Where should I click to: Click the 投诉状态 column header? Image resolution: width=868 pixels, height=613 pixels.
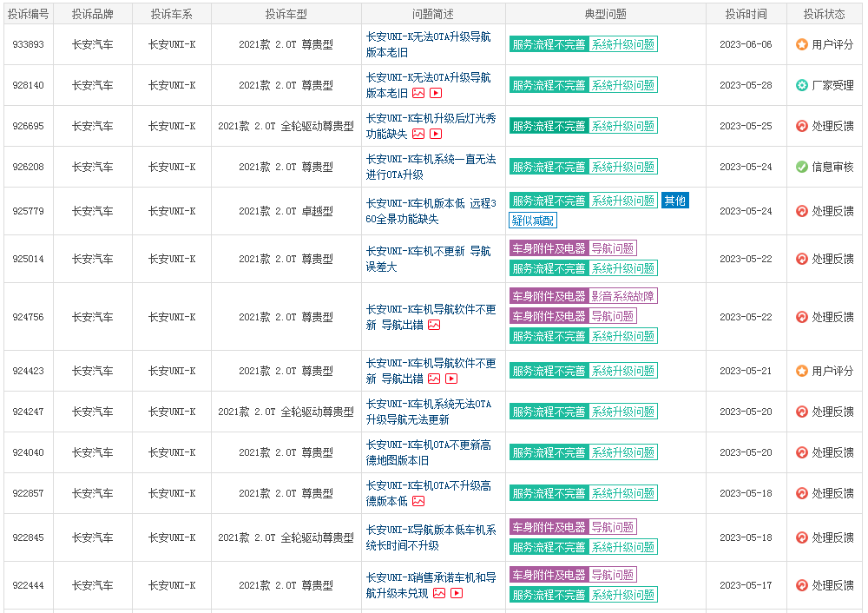[x=825, y=14]
